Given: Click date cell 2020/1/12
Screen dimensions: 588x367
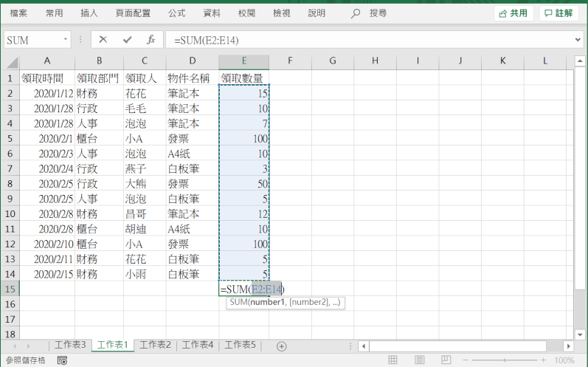Looking at the screenshot, I should pos(47,94).
